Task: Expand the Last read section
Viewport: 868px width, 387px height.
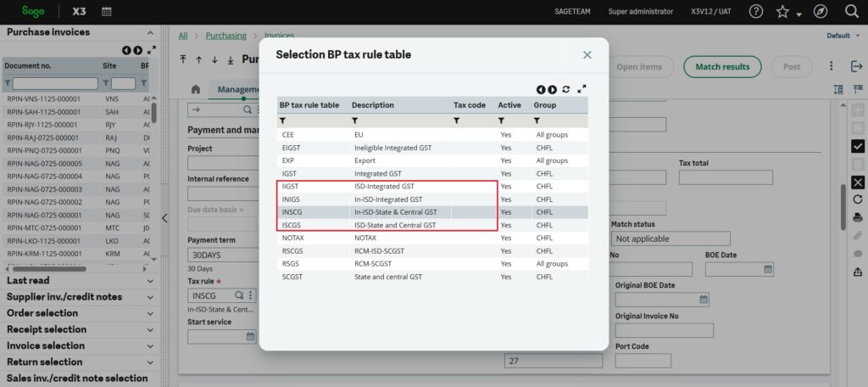Action: [150, 281]
